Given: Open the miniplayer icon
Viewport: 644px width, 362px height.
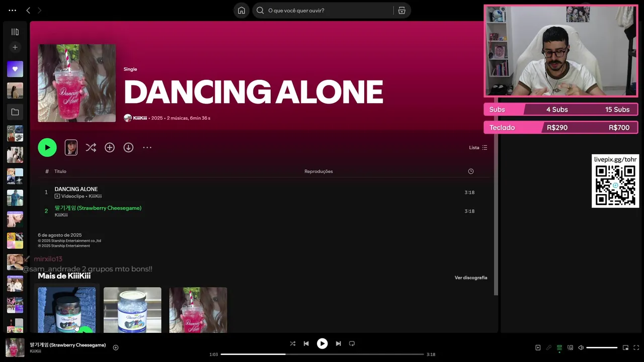Looking at the screenshot, I should (626, 347).
